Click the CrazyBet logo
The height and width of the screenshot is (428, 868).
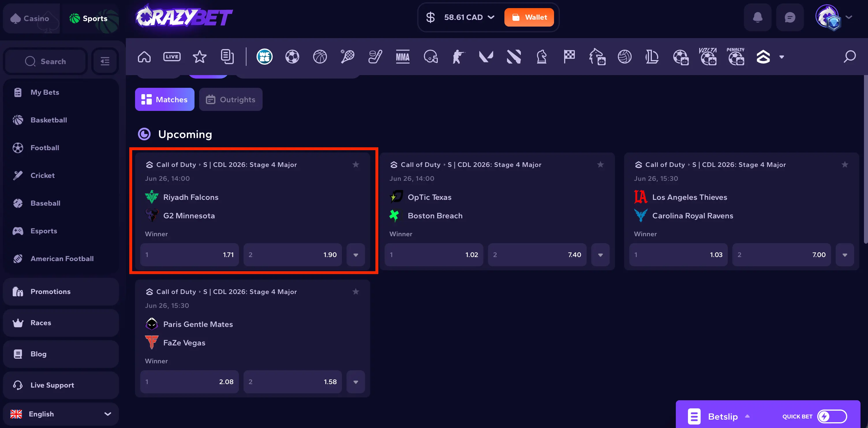tap(184, 16)
